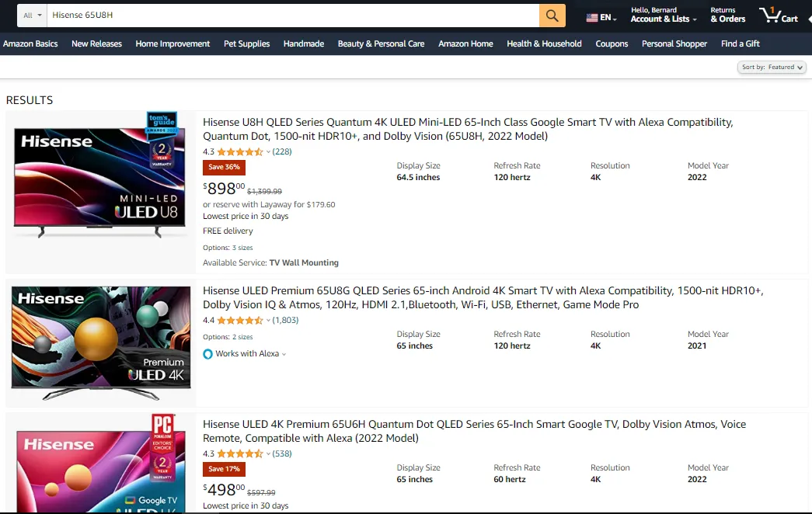Open New Releases in the nav bar
This screenshot has width=812, height=514.
97,44
